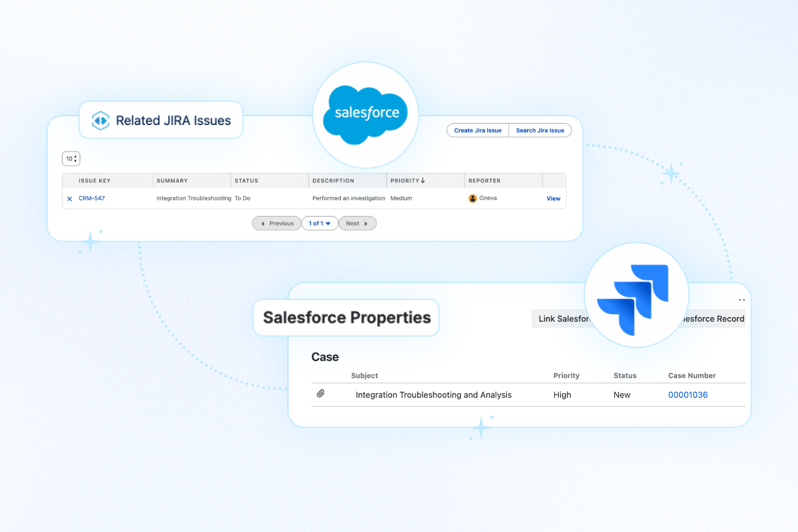Click the Search Jira Issue button
The height and width of the screenshot is (532, 798).
(540, 130)
